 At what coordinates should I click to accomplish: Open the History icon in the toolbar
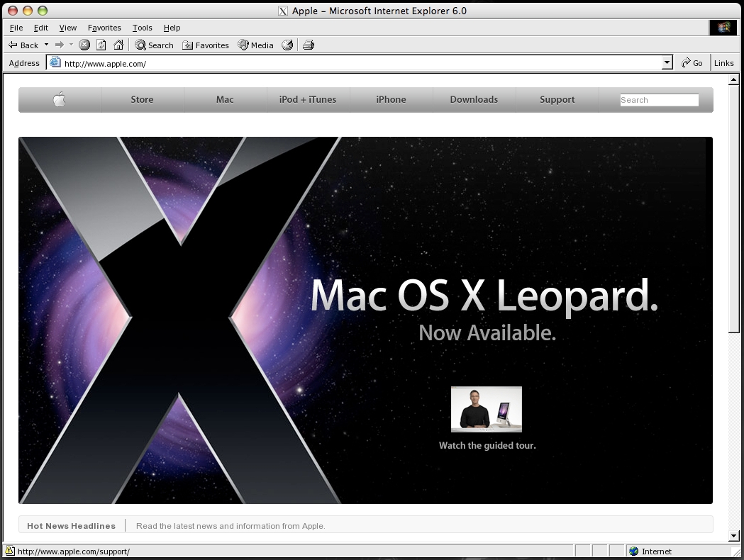pyautogui.click(x=287, y=45)
